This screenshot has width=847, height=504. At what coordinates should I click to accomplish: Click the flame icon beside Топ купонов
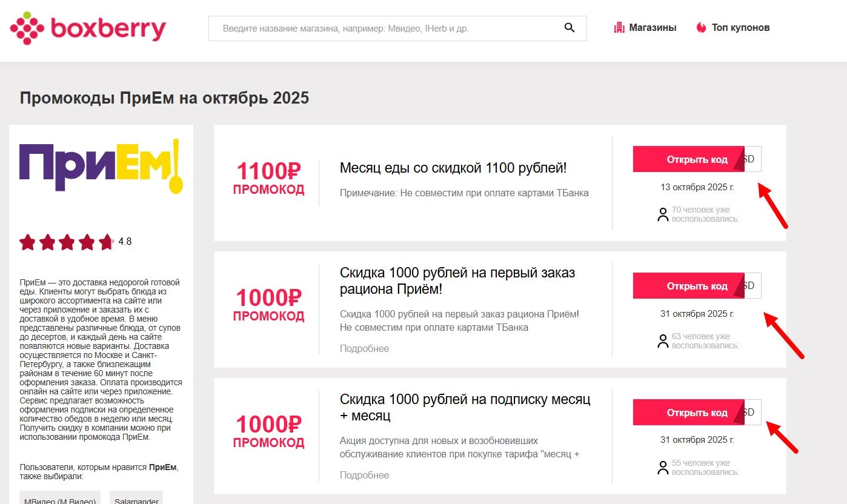pos(702,27)
